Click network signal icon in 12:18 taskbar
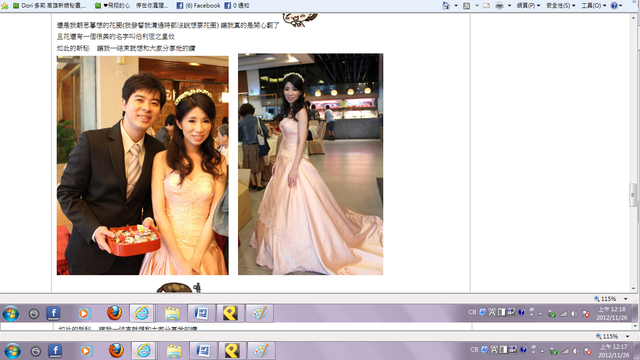 point(563,313)
